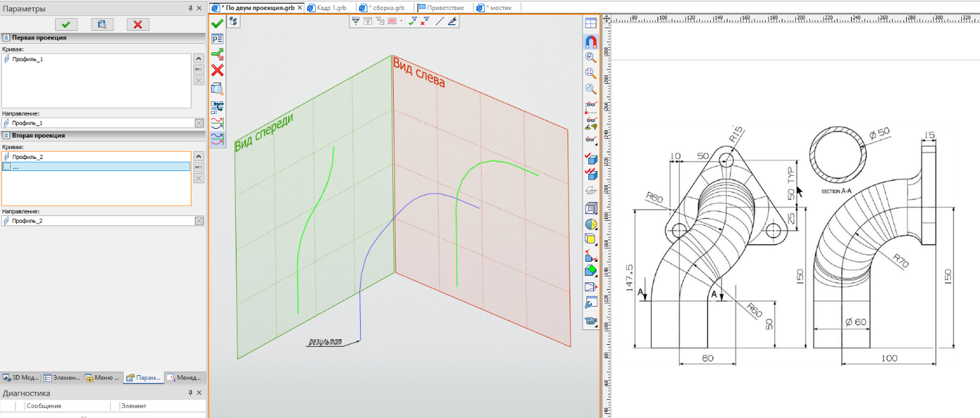
Task: Close the Диагностика panel
Action: point(199,393)
